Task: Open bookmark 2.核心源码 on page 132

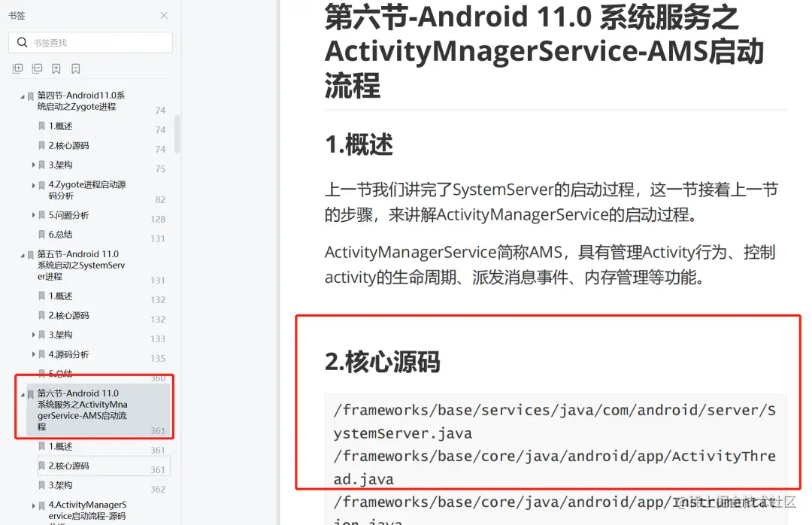Action: [x=68, y=316]
